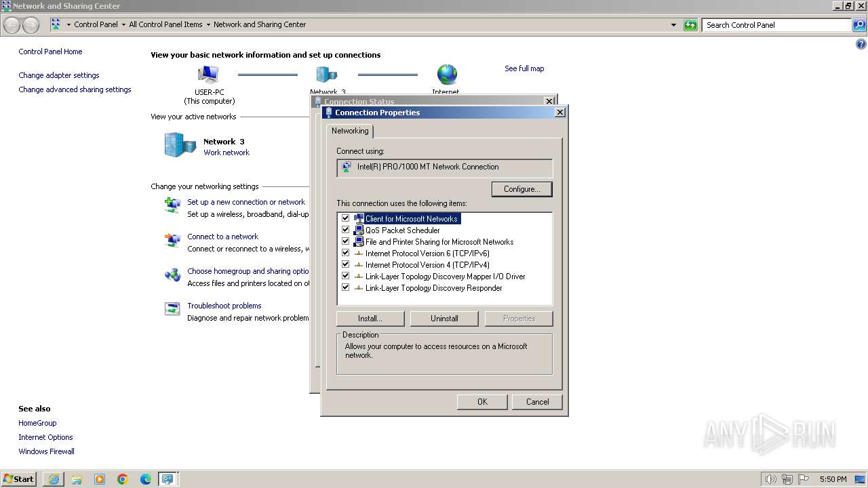Image resolution: width=868 pixels, height=488 pixels.
Task: Toggle Client for Microsoft Networks checkbox
Action: [345, 218]
